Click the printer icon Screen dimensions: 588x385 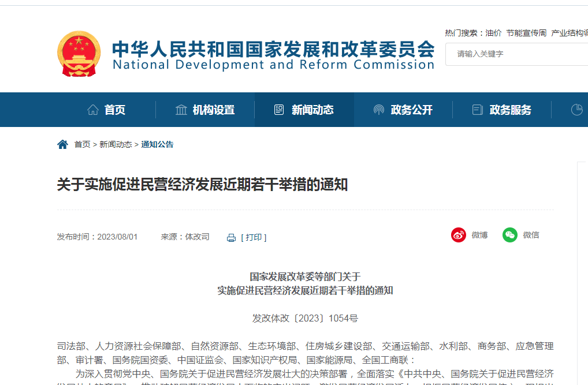(231, 238)
